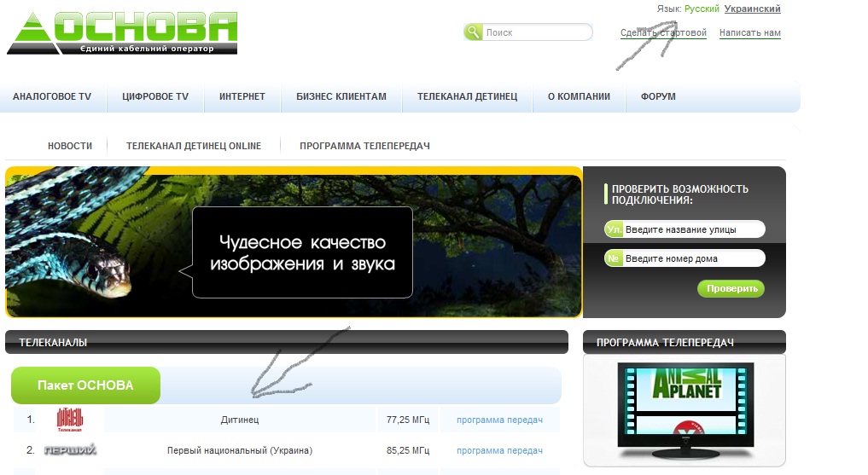Open Программа телепередач submenu tab

coord(364,146)
